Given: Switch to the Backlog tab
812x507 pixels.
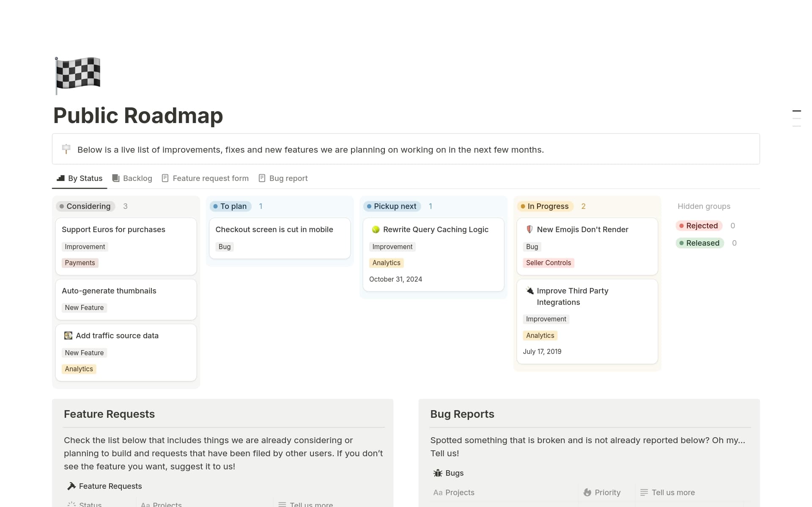Looking at the screenshot, I should pos(137,178).
